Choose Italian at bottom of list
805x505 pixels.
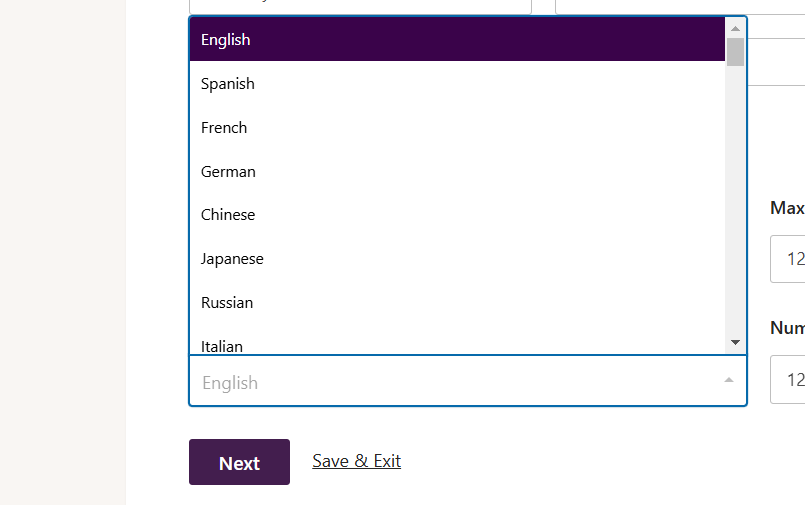457,345
